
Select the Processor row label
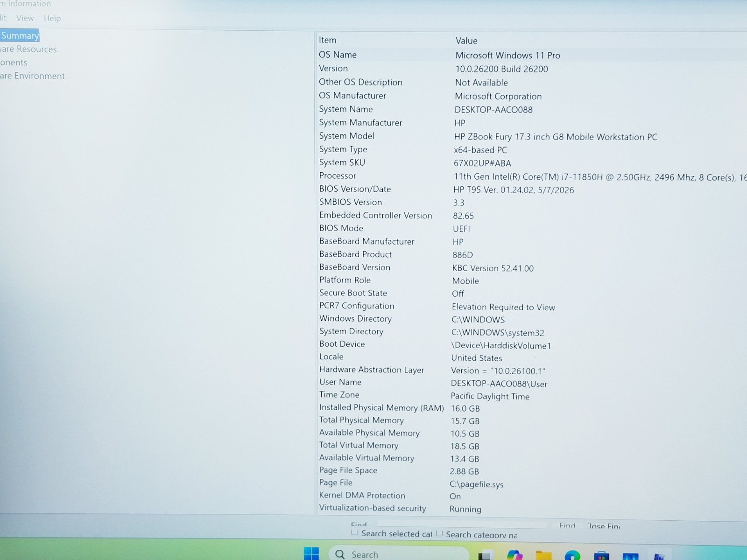[338, 175]
